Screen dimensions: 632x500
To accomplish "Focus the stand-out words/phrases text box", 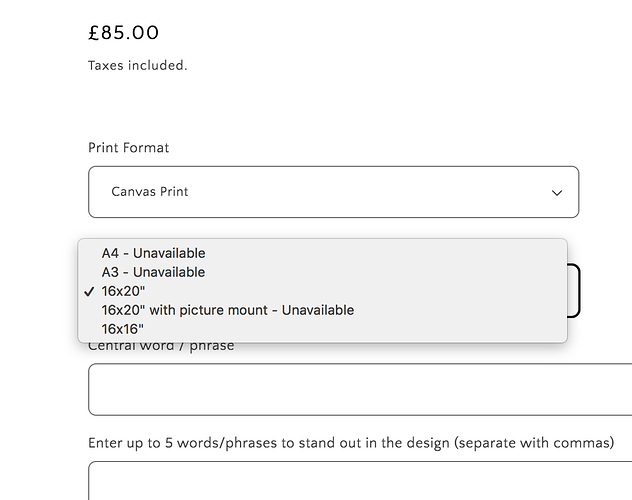I will [360, 481].
